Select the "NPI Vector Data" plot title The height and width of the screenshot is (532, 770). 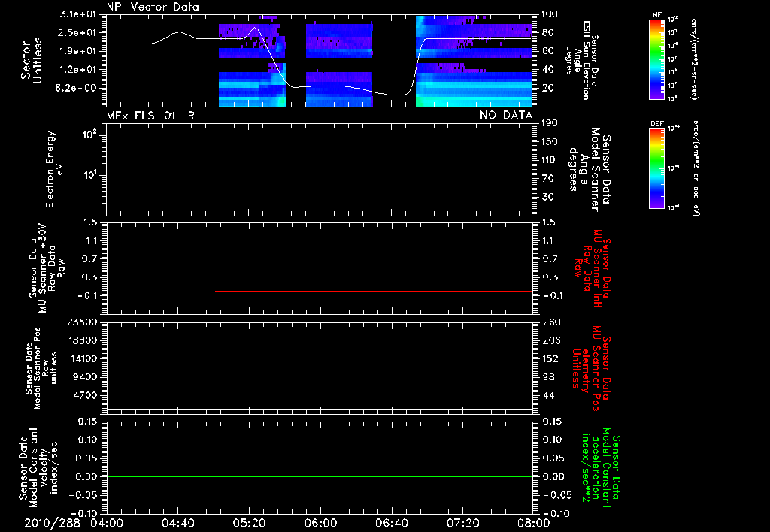click(153, 7)
